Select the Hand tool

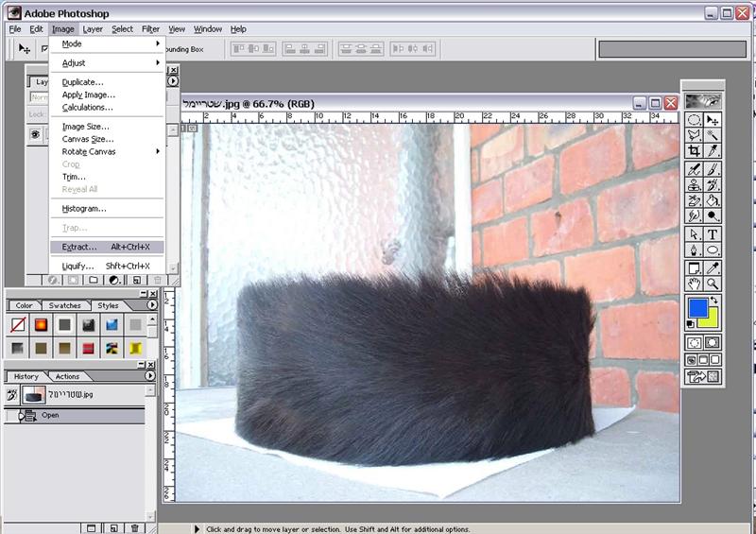[694, 284]
